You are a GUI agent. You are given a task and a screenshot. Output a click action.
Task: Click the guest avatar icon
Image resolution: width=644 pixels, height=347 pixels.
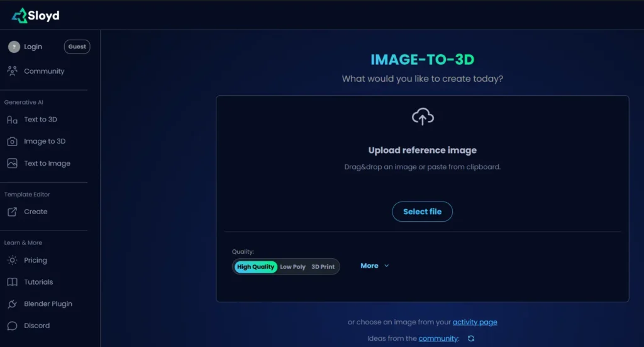click(x=14, y=47)
